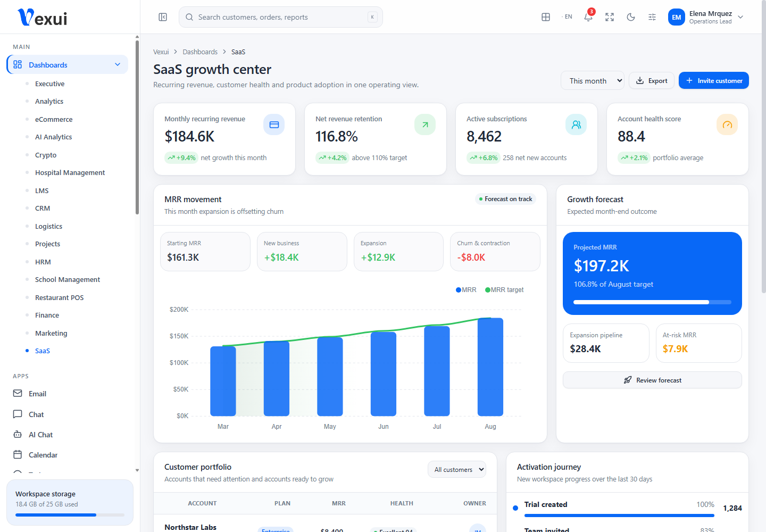Toggle MRR target series in chart legend
This screenshot has width=766, height=532.
point(504,290)
